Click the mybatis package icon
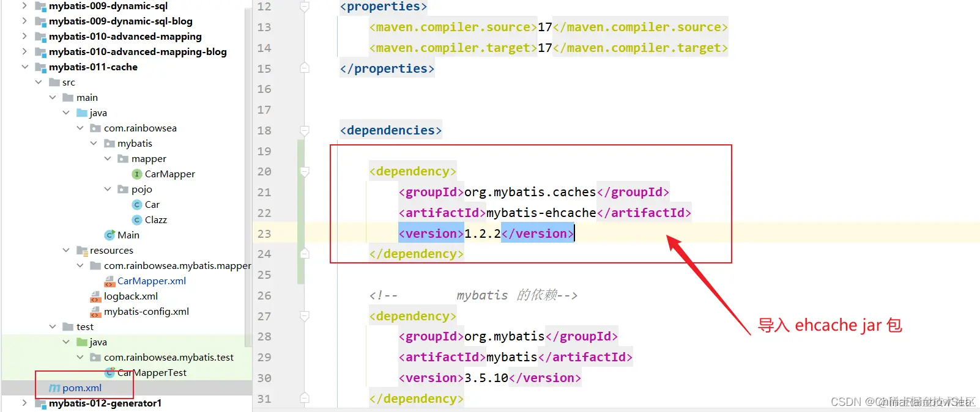Viewport: 980px width, 412px height. (x=110, y=144)
